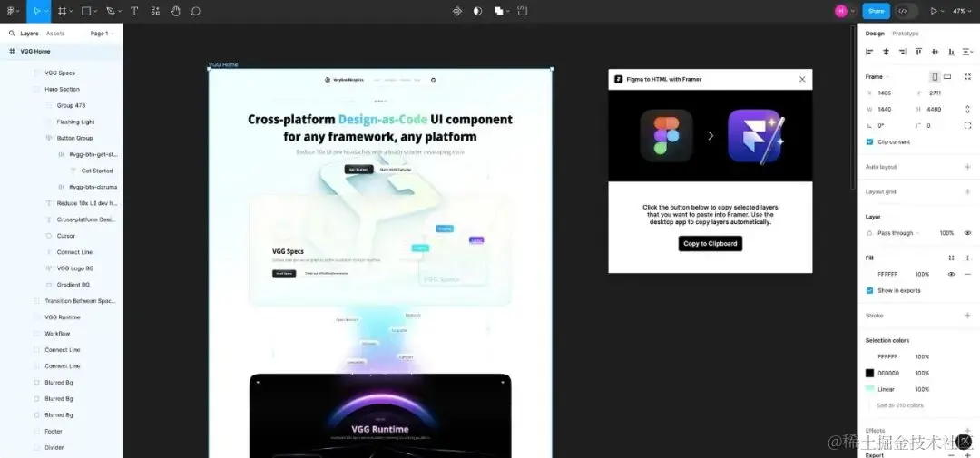Click the Align right icon
The height and width of the screenshot is (458, 980).
(x=902, y=52)
